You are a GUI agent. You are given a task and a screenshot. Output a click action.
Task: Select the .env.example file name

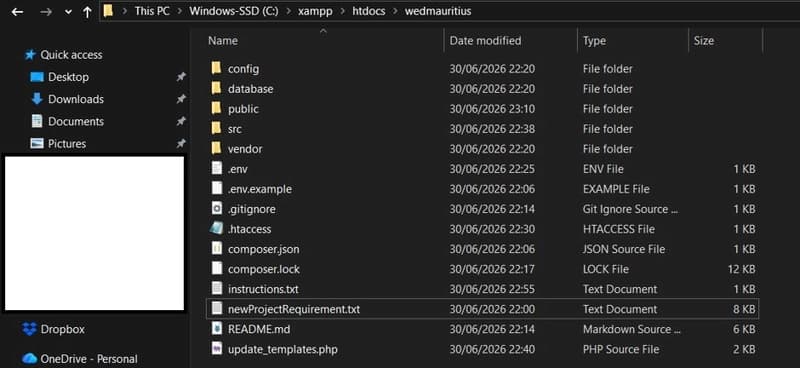[260, 189]
